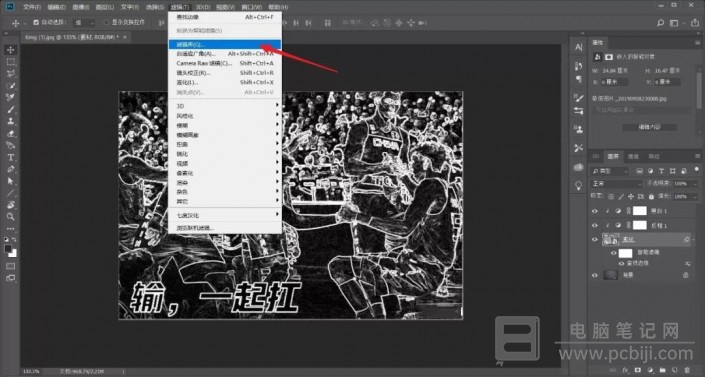Select the Rectangular Marquee tool
705x377 pixels.
pos(11,62)
